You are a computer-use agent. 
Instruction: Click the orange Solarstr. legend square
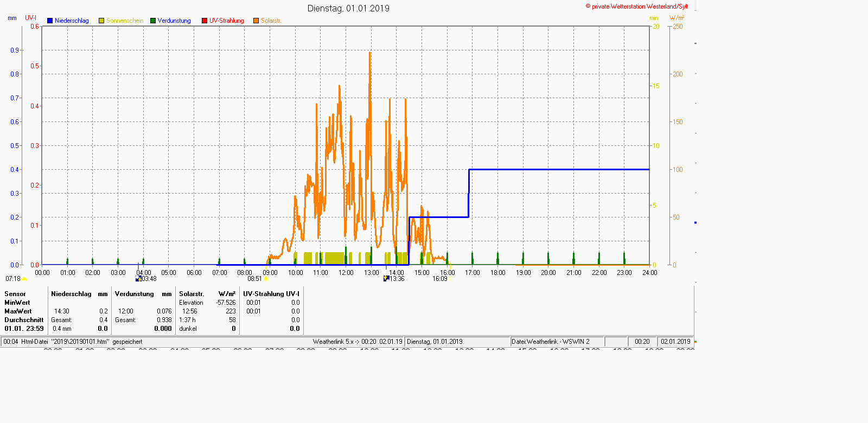[x=256, y=21]
